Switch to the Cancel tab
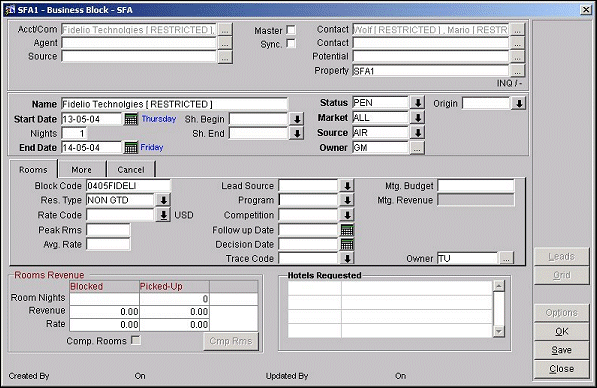 click(x=131, y=169)
